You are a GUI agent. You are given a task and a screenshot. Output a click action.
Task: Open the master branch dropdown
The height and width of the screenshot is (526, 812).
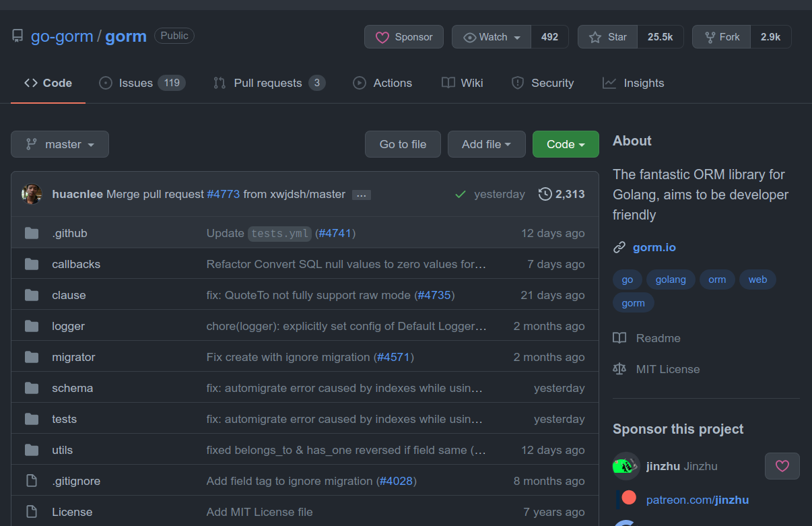pyautogui.click(x=60, y=144)
